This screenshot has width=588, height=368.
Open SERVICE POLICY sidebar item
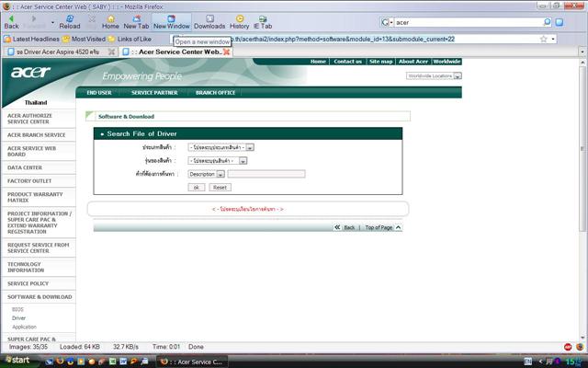39,283
